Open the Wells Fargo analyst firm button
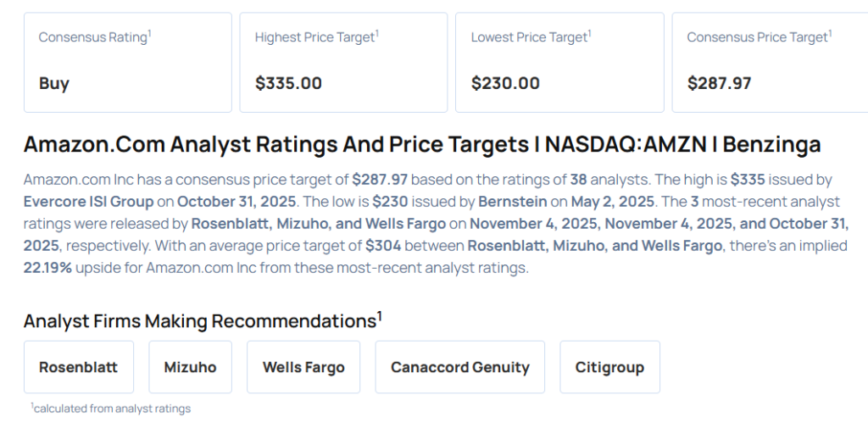 (303, 367)
